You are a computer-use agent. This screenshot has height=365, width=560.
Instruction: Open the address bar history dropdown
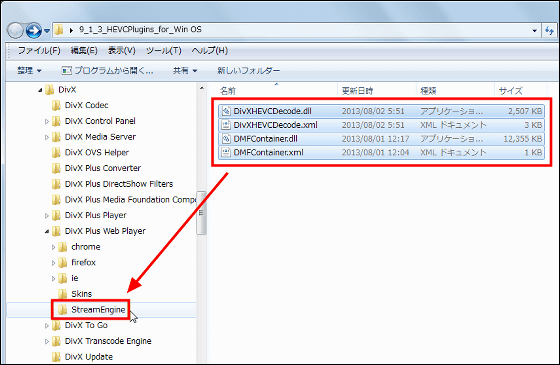tap(534, 31)
